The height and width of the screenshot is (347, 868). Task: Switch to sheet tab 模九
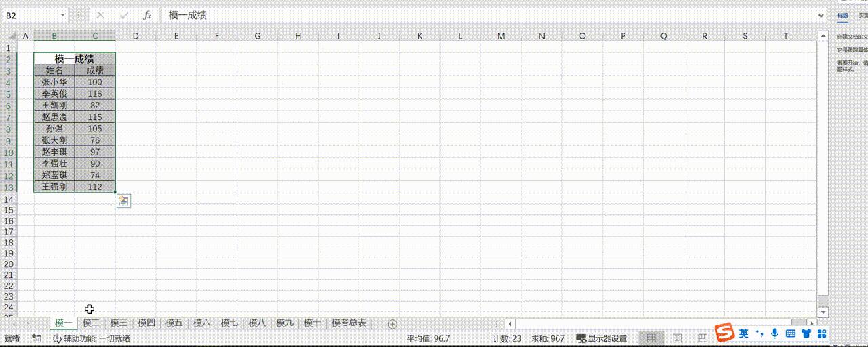coord(285,323)
